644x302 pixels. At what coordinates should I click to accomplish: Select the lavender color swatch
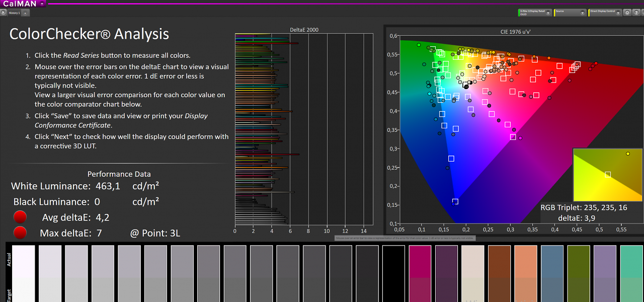coord(605,274)
